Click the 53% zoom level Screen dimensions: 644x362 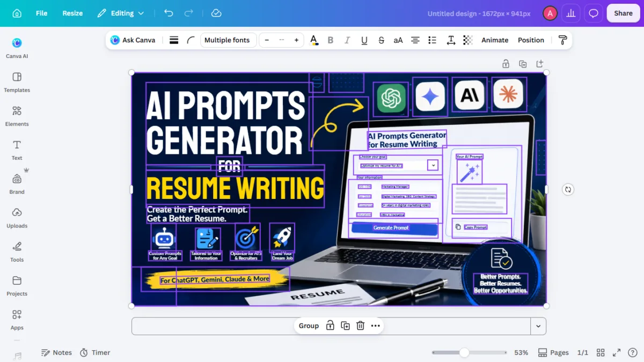(x=521, y=352)
